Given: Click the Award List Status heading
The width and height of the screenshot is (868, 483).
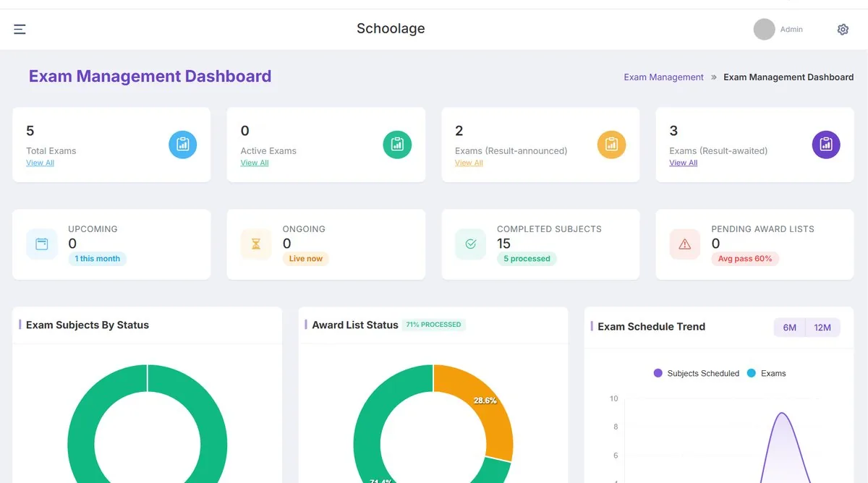Looking at the screenshot, I should pyautogui.click(x=355, y=325).
